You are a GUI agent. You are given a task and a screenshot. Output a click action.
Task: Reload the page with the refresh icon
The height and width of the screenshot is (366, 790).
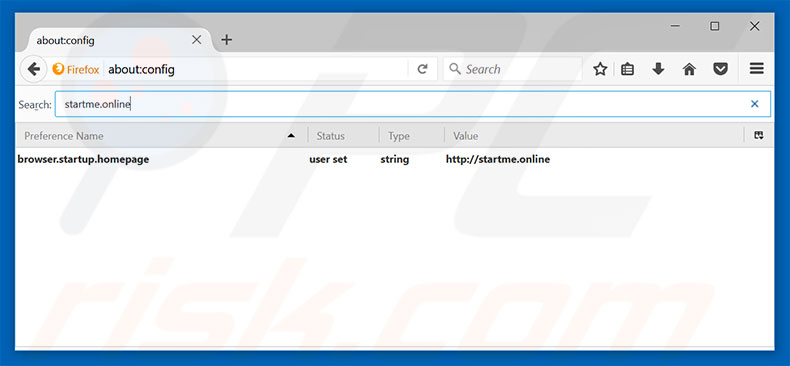pos(422,69)
